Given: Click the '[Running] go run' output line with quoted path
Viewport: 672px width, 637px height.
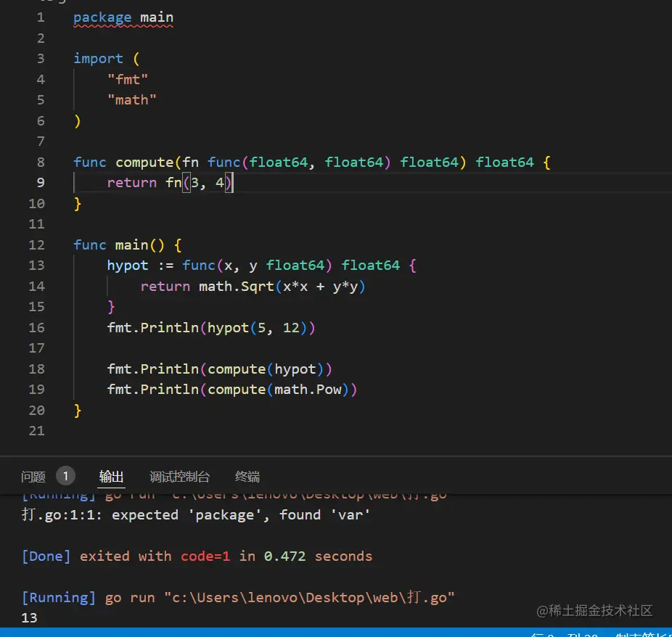Looking at the screenshot, I should [x=238, y=598].
